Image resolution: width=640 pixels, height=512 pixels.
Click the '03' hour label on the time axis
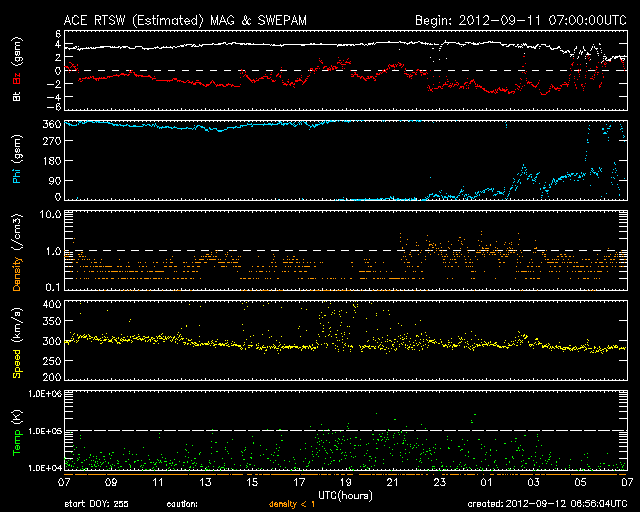533,483
